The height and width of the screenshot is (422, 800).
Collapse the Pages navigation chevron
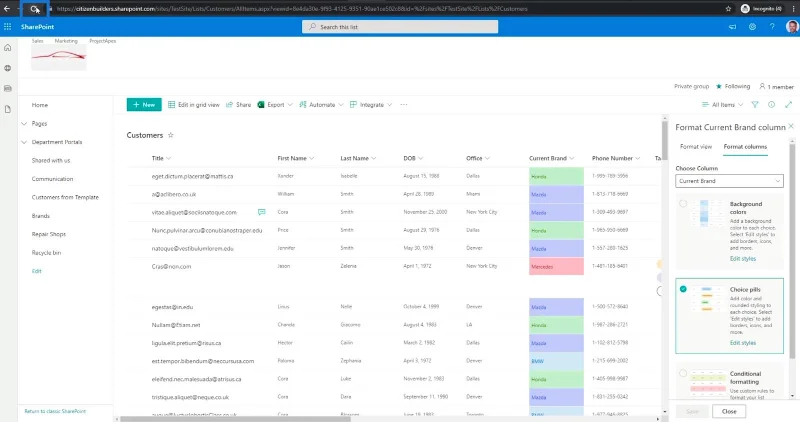click(x=24, y=123)
